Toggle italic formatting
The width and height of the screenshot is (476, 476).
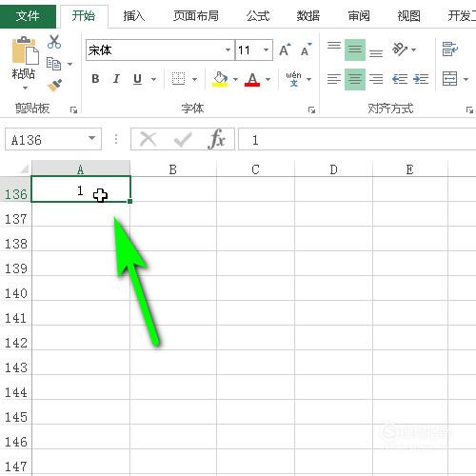click(116, 79)
